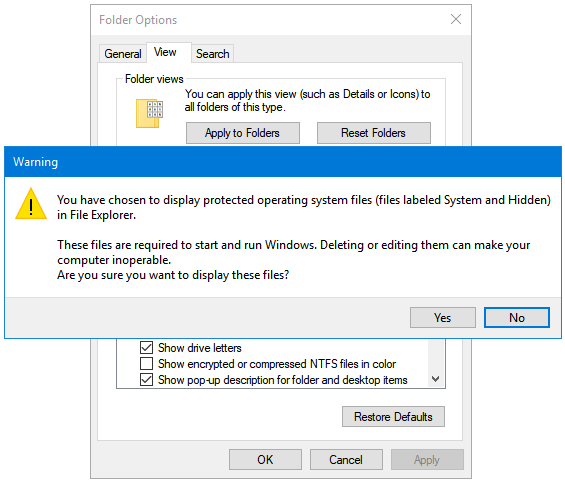Enable Show encrypted or compressed NTFS files
This screenshot has height=483, width=565.
click(x=146, y=364)
